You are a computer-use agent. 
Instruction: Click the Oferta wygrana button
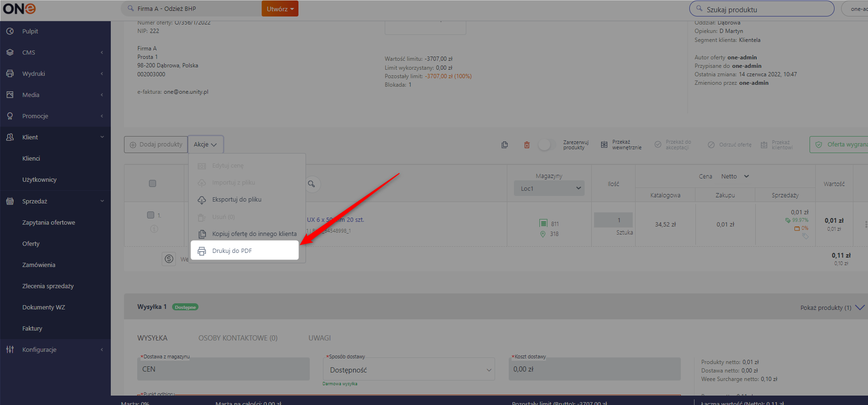[840, 145]
